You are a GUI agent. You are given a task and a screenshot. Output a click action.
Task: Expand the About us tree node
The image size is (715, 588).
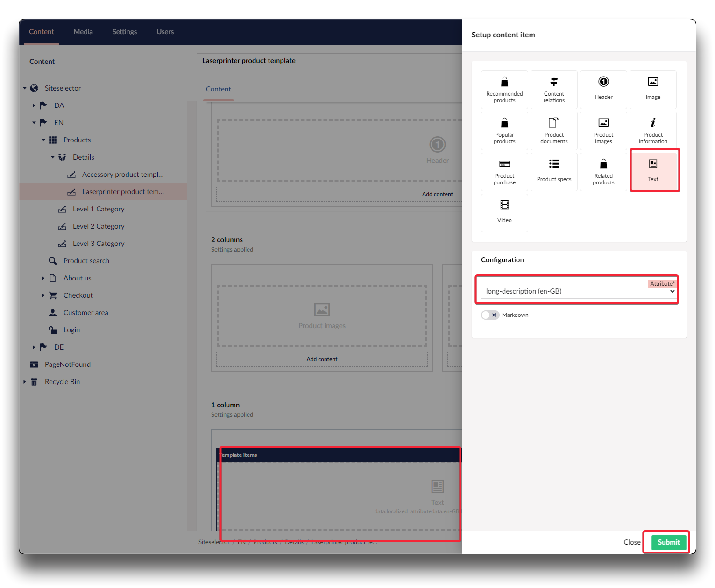(43, 278)
